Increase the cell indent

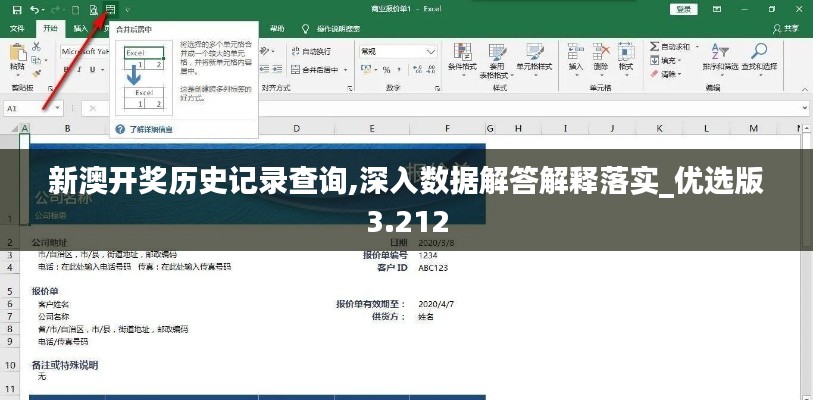[x=277, y=69]
